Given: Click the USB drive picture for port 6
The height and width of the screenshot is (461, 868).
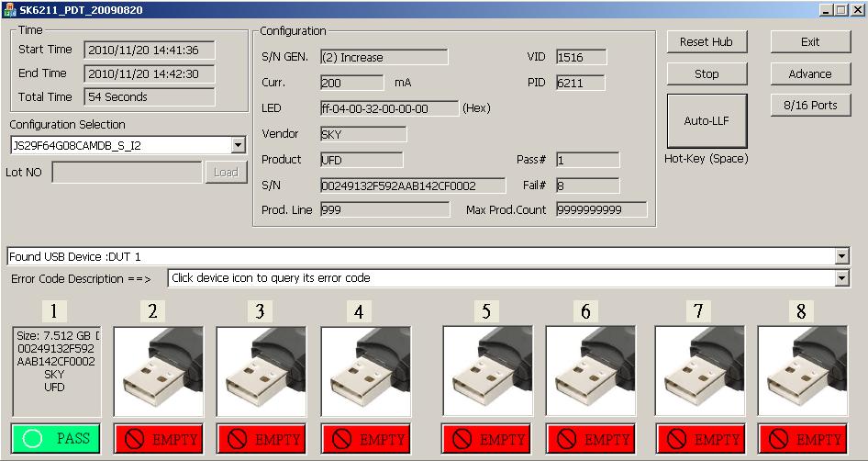Looking at the screenshot, I should pos(592,371).
